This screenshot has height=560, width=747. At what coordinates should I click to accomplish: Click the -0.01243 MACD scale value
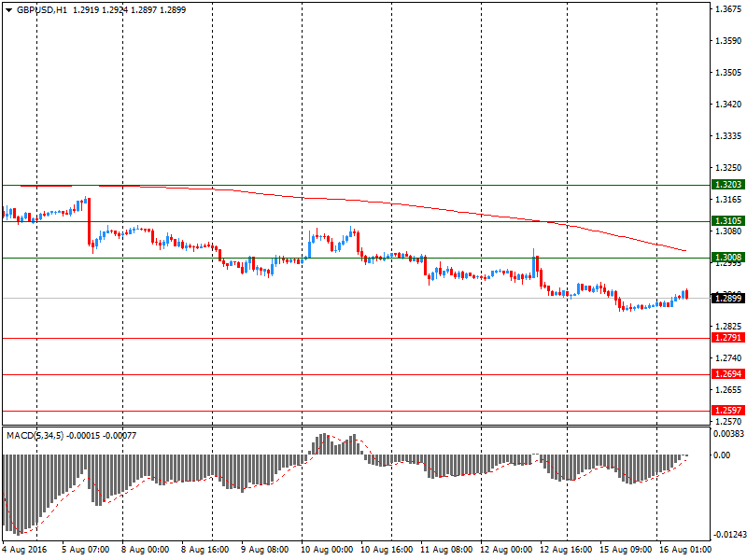(x=728, y=534)
